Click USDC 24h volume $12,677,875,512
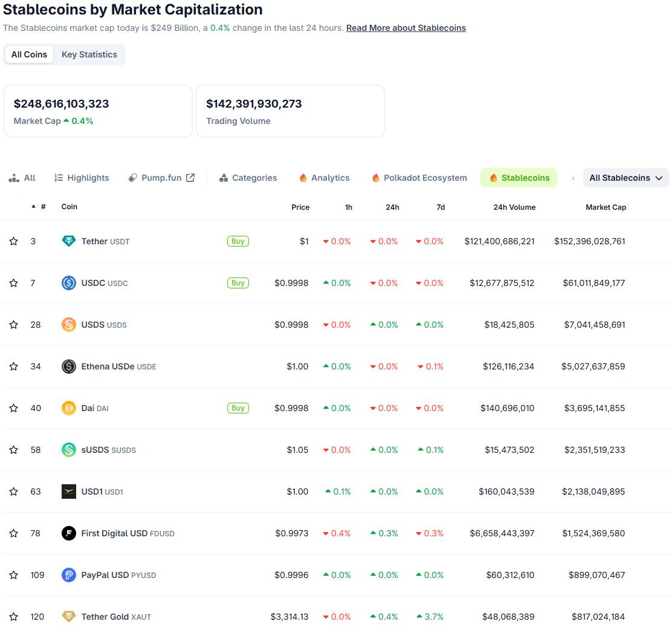The height and width of the screenshot is (633, 672). click(x=502, y=282)
